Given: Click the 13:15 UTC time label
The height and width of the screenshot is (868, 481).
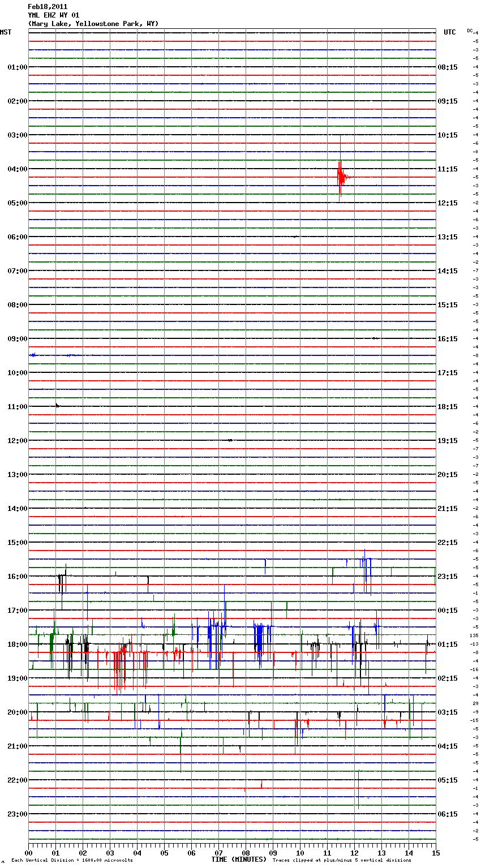Looking at the screenshot, I should [x=448, y=237].
